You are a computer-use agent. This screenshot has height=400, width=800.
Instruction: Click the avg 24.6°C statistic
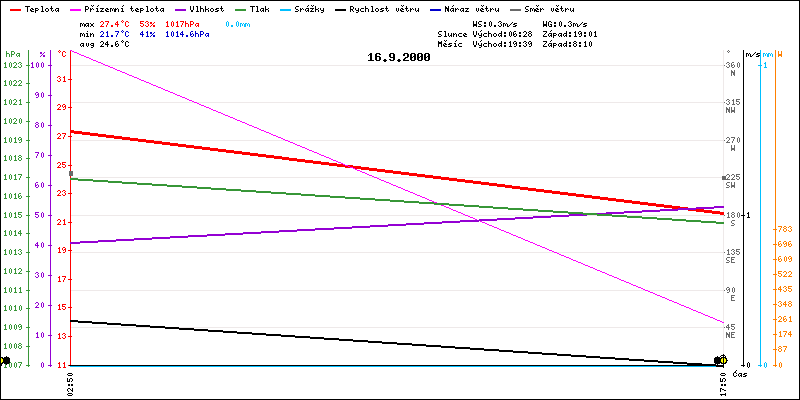[x=104, y=44]
